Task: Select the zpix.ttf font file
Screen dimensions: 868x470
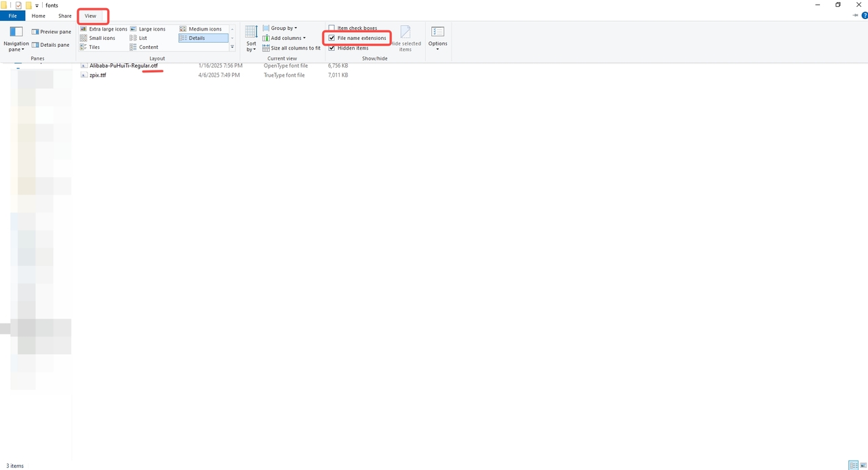Action: [x=97, y=75]
